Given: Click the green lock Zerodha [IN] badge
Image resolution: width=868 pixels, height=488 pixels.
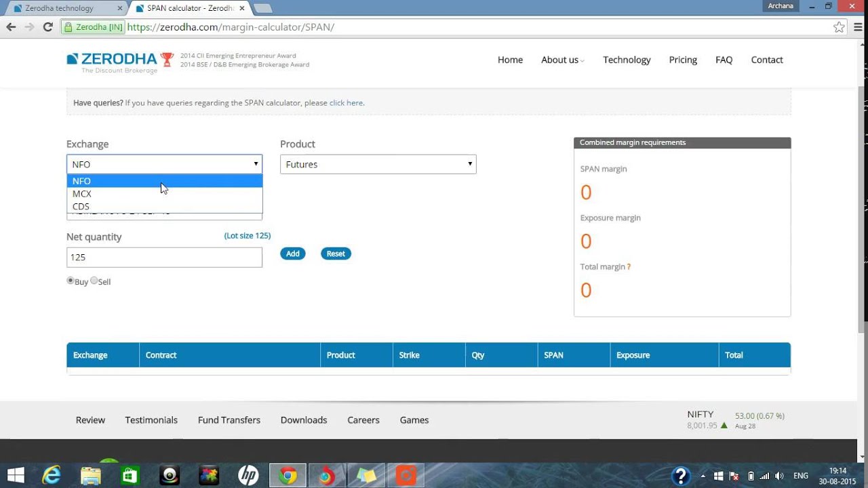Looking at the screenshot, I should [x=93, y=27].
